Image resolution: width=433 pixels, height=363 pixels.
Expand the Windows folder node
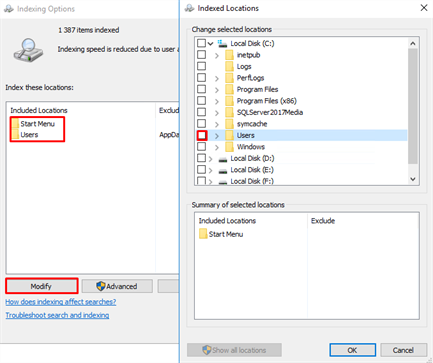[x=217, y=147]
